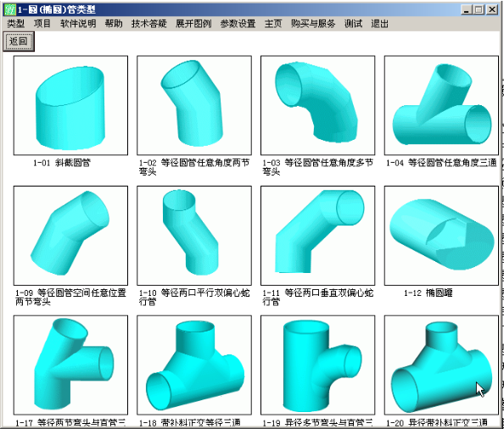Open the 展开图例 menu

pos(193,24)
